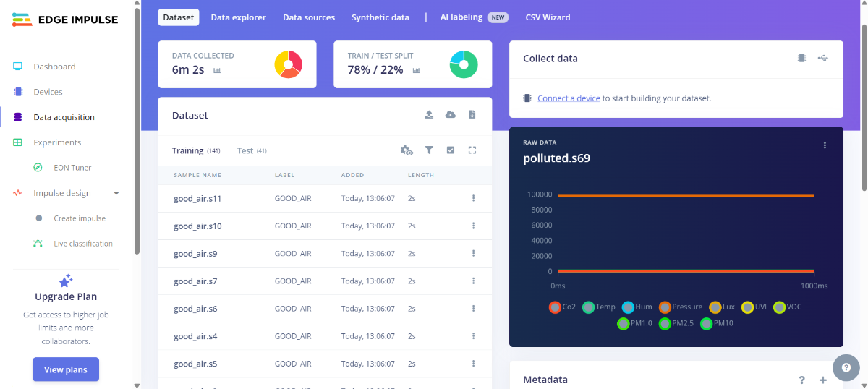
Task: Click the cloud download icon in Dataset header
Action: coord(451,115)
